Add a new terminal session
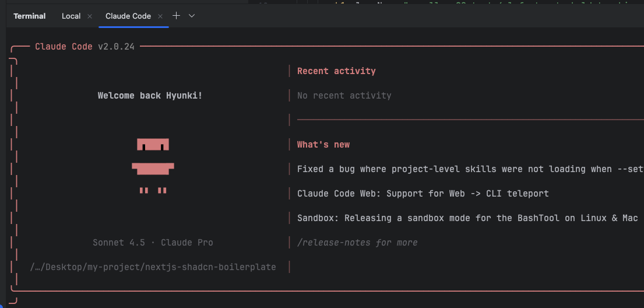The width and height of the screenshot is (644, 308). 176,16
